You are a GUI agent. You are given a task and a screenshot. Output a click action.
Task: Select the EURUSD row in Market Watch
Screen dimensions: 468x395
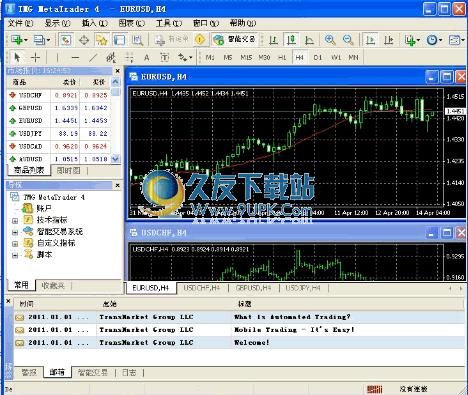coord(59,121)
